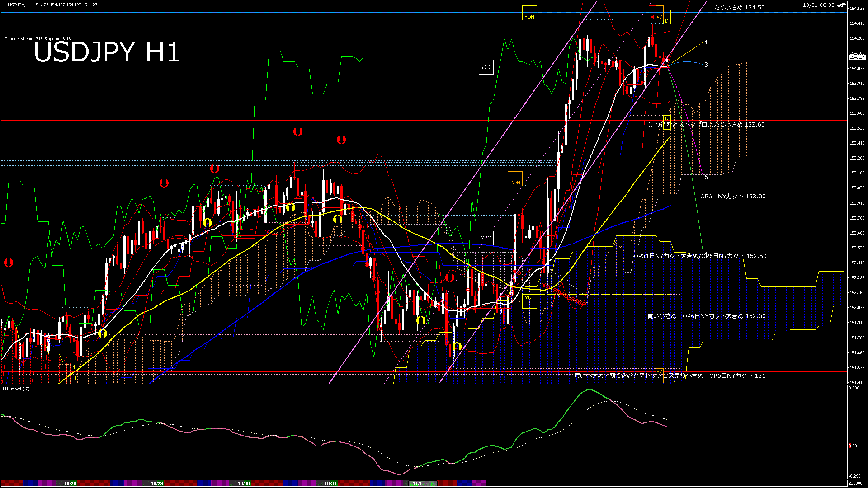Screen dimensions: 868x488
Task: Select the 11/1 session label
Action: click(418, 483)
